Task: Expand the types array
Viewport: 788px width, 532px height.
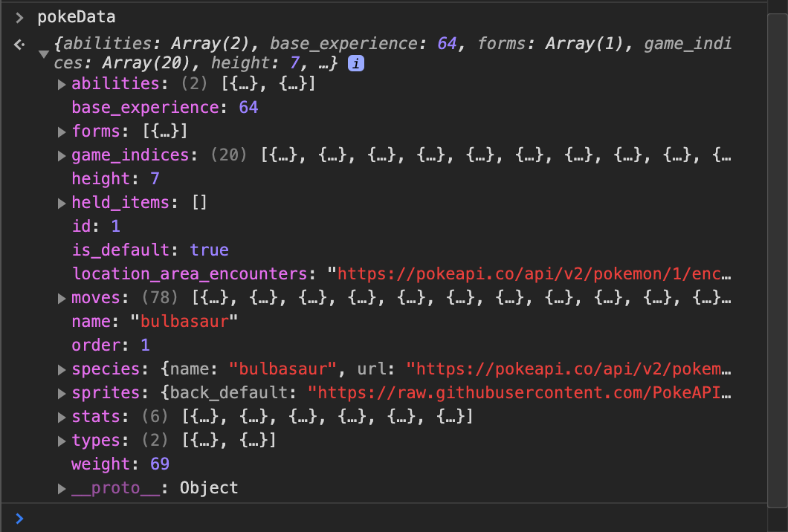Action: (62, 441)
